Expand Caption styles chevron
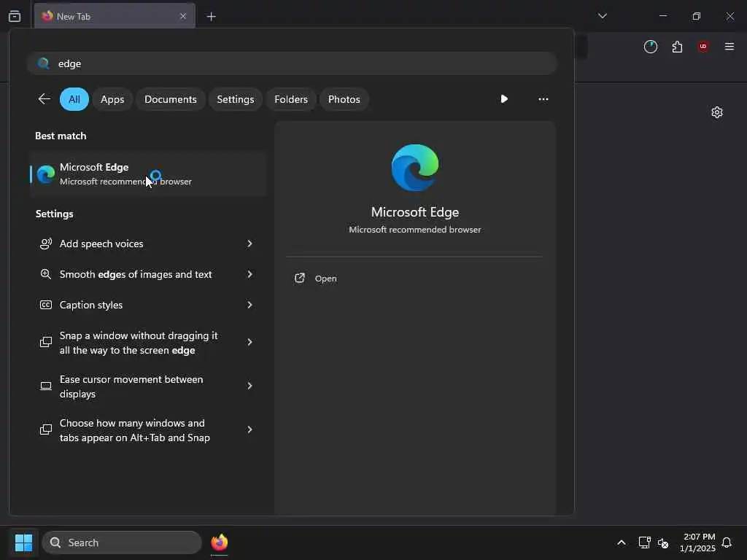 (x=249, y=305)
